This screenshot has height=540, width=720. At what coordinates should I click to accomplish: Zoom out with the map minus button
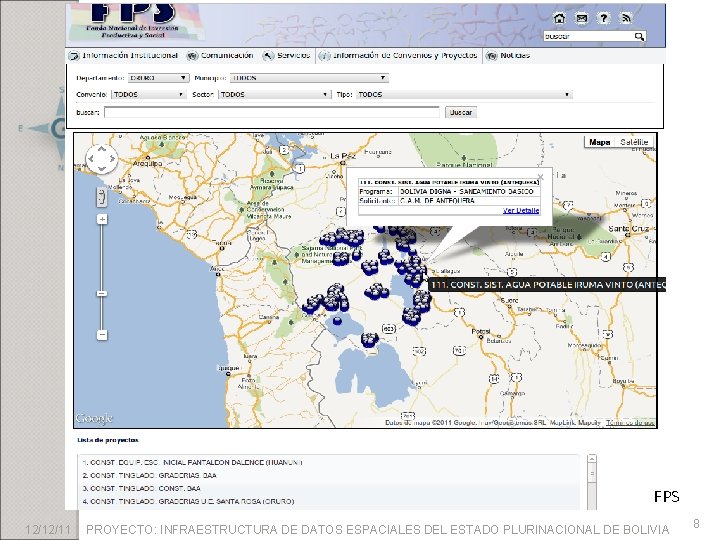pyautogui.click(x=102, y=335)
